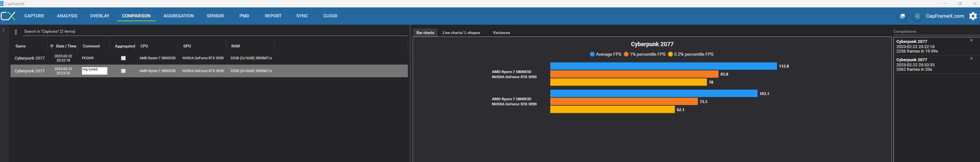Sort by CPU column header

144,46
